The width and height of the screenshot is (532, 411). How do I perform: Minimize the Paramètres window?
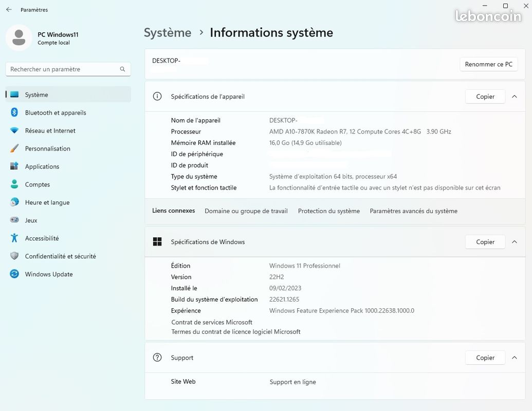(485, 6)
